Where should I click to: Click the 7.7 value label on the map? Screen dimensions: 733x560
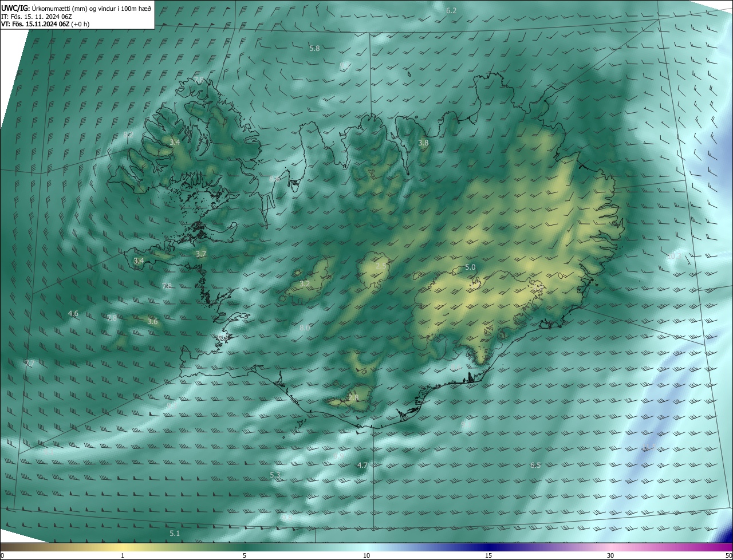point(30,364)
